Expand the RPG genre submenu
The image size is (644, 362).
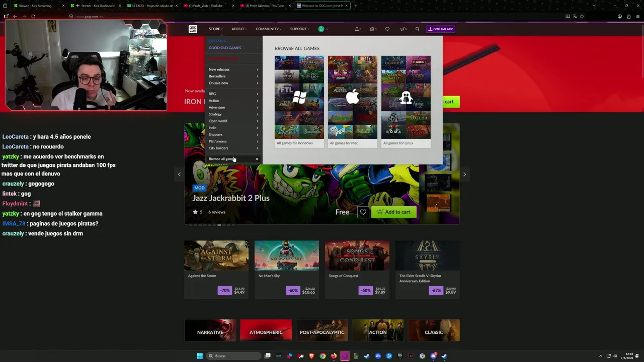233,94
